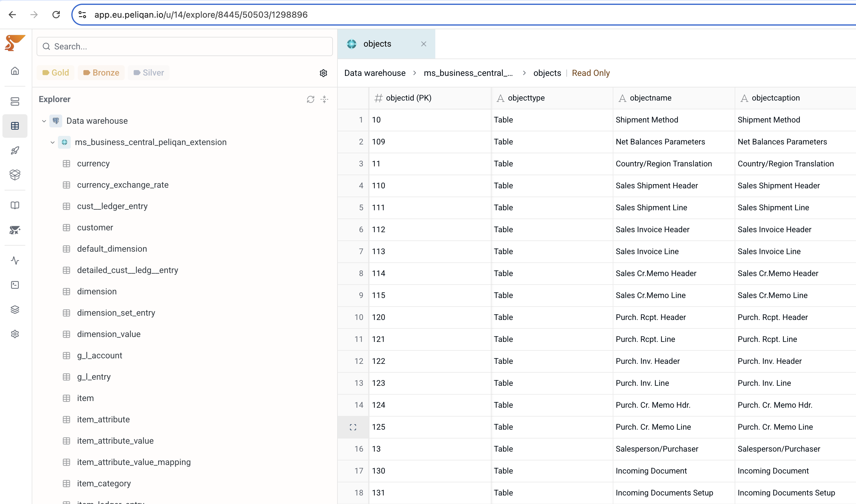Open the settings gear in left sidebar

click(x=15, y=334)
